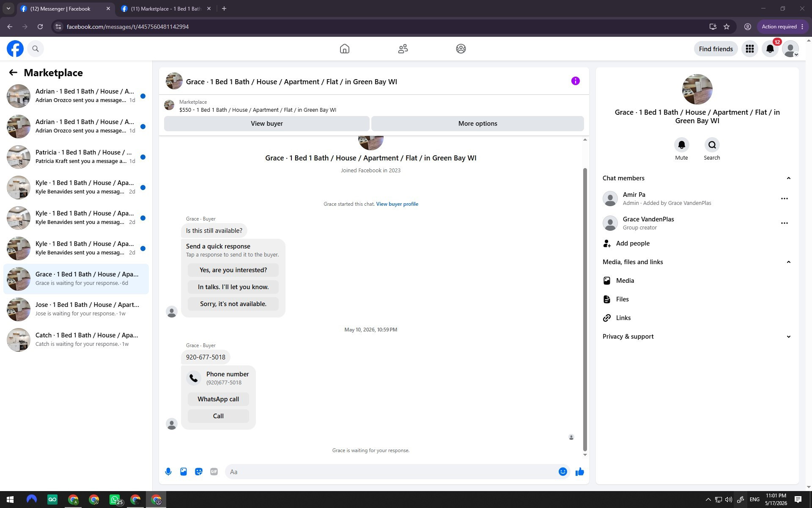The height and width of the screenshot is (508, 812).
Task: Record a voice clip with the microphone icon
Action: [168, 472]
